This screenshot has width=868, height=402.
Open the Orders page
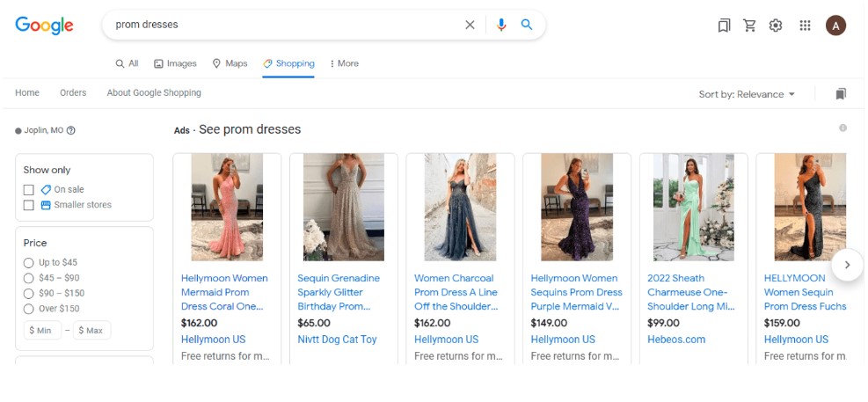pyautogui.click(x=73, y=93)
